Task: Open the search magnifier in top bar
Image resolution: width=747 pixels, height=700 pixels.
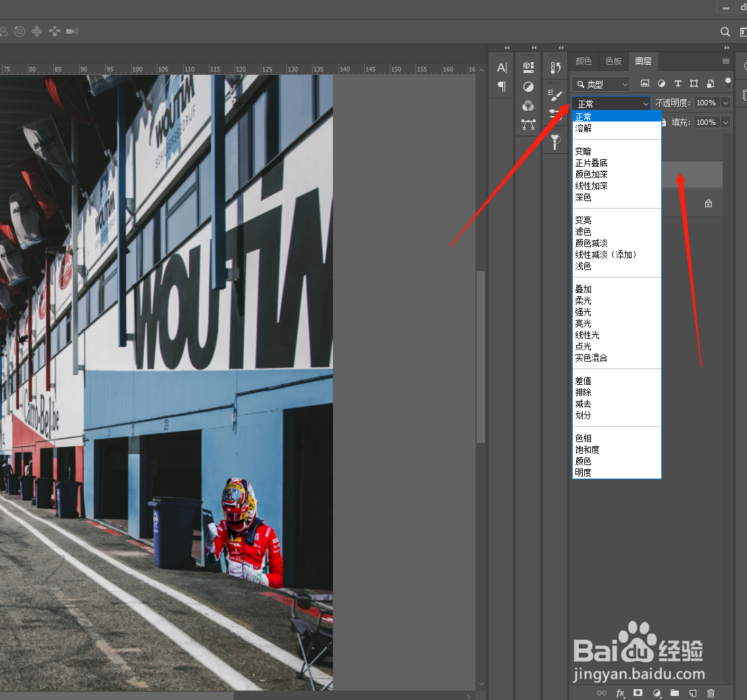Action: coord(725,32)
